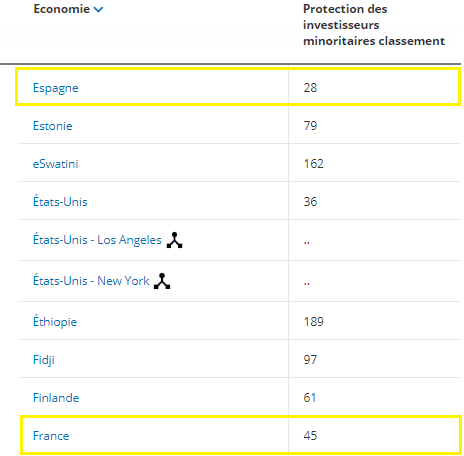Viewport: 464px width, 456px height.
Task: Click the subnational icon beside New York
Action: [162, 281]
